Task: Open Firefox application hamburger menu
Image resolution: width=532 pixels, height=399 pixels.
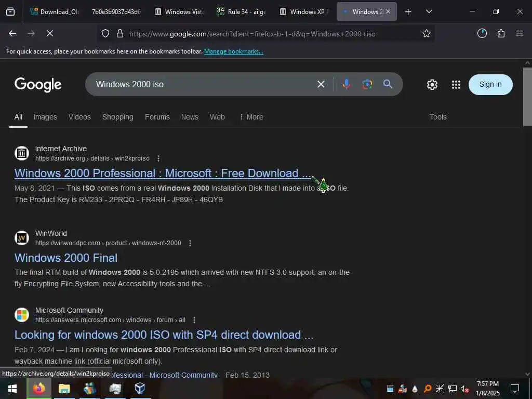Action: tap(520, 33)
